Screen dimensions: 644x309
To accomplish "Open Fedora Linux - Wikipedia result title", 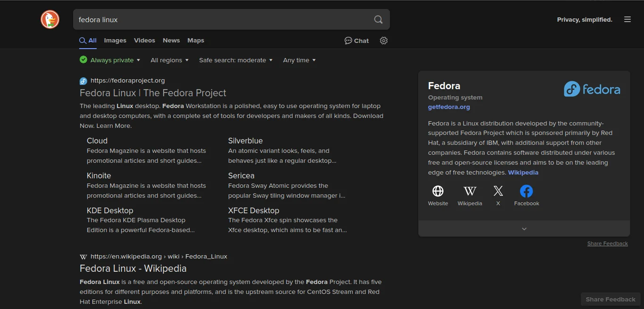I will click(x=133, y=268).
